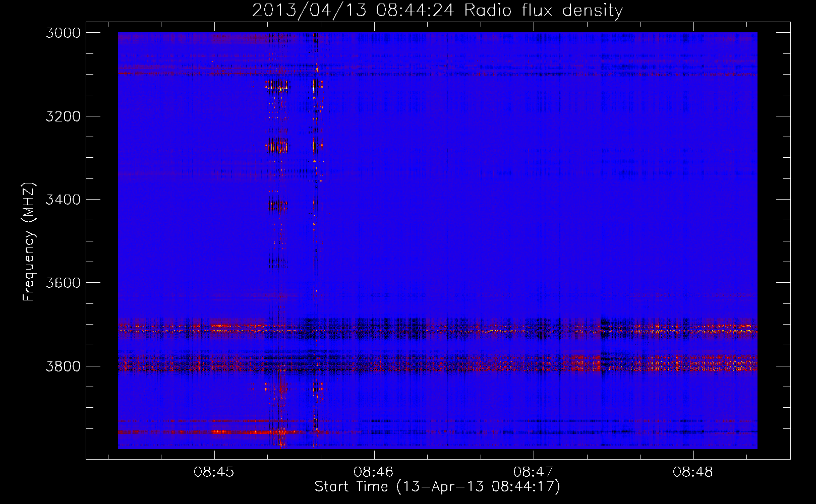Click the plot title "2013/04/13 08:44:24 Radio flux density"
Screen dimensions: 816x504
tap(437, 10)
